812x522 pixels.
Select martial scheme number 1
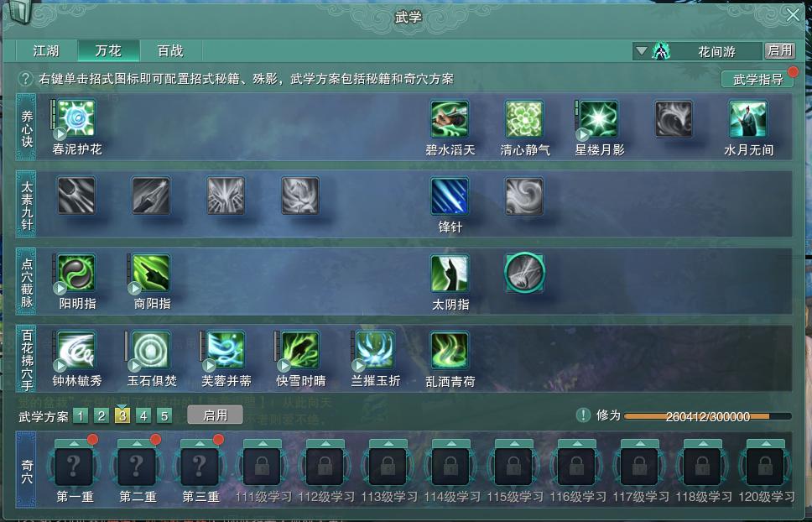(81, 416)
